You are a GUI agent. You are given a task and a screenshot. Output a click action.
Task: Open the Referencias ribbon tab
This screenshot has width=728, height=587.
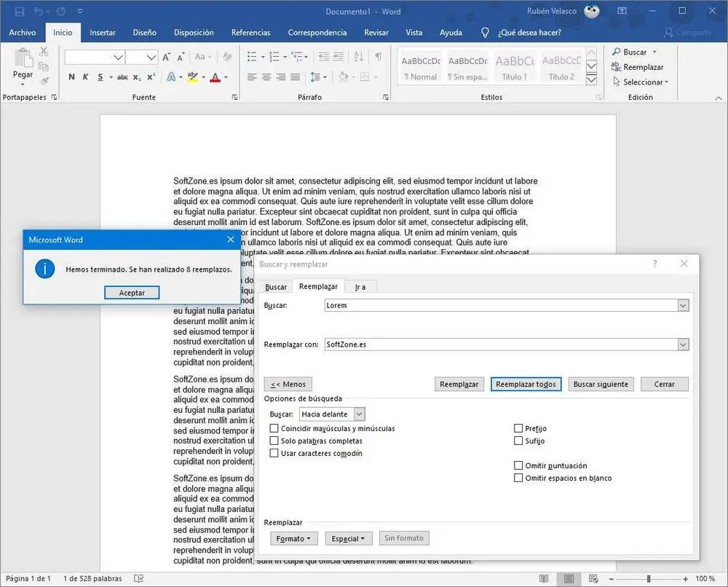click(x=250, y=33)
